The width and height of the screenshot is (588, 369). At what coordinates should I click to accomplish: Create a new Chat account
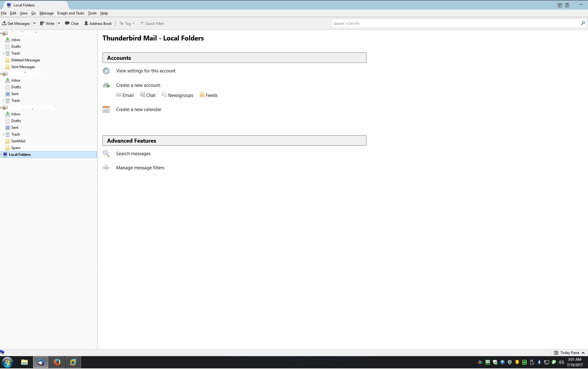click(x=148, y=95)
